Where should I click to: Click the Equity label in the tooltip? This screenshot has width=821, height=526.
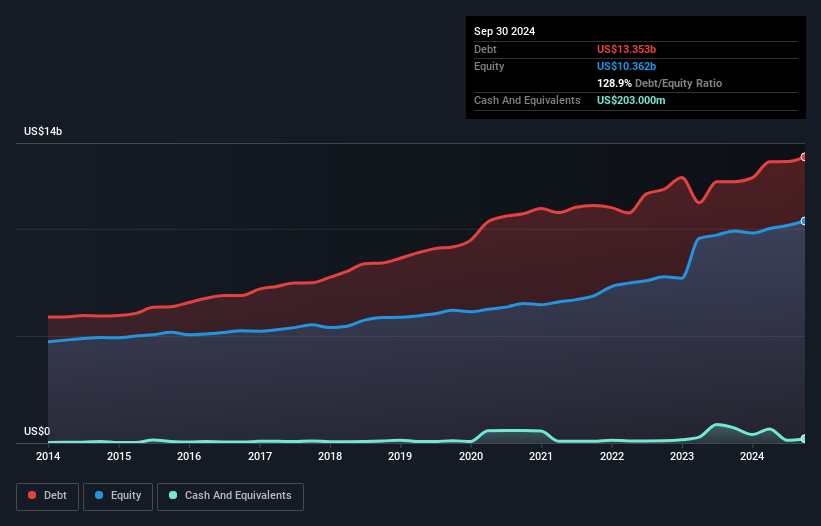coord(489,66)
